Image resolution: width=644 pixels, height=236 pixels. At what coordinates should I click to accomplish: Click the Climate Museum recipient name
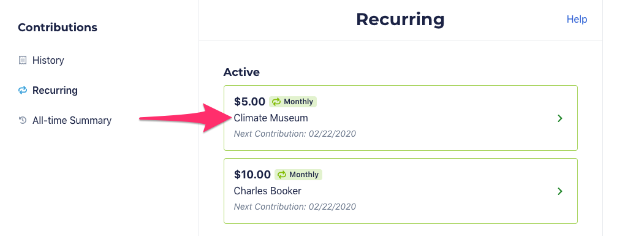[x=271, y=118]
